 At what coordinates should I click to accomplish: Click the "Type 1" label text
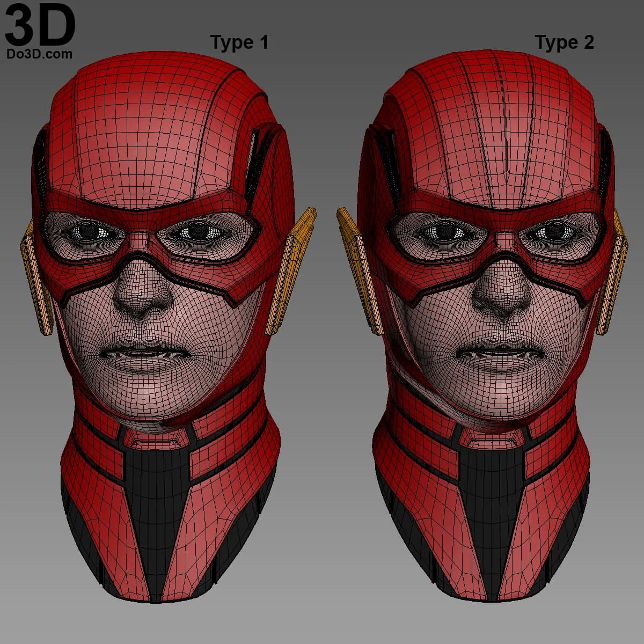[x=239, y=42]
